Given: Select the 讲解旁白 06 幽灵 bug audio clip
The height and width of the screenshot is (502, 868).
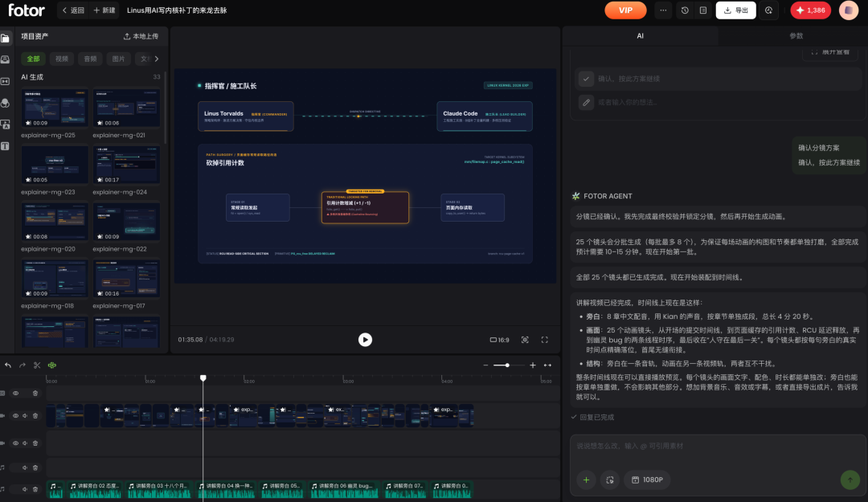Looking at the screenshot, I should click(x=344, y=490).
